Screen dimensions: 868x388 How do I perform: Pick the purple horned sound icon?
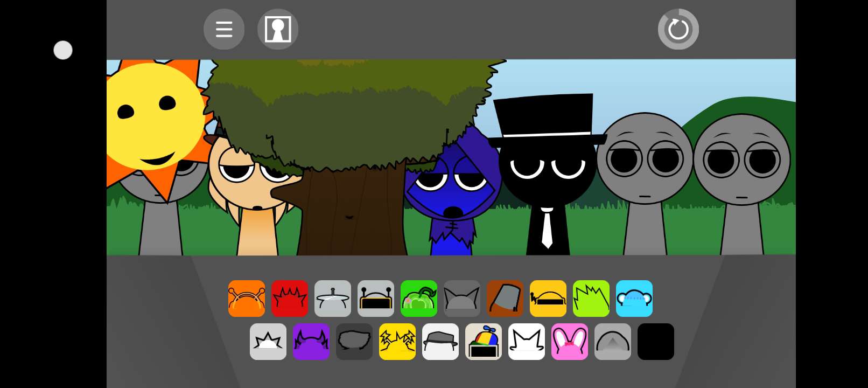click(x=311, y=342)
